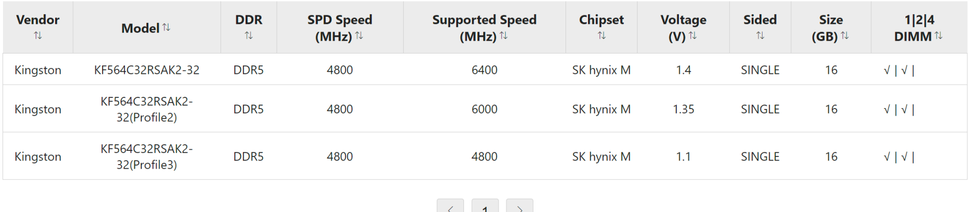Click the KF564C32RSAK2-32(Profile2) model cell
The height and width of the screenshot is (212, 980).
tap(146, 109)
